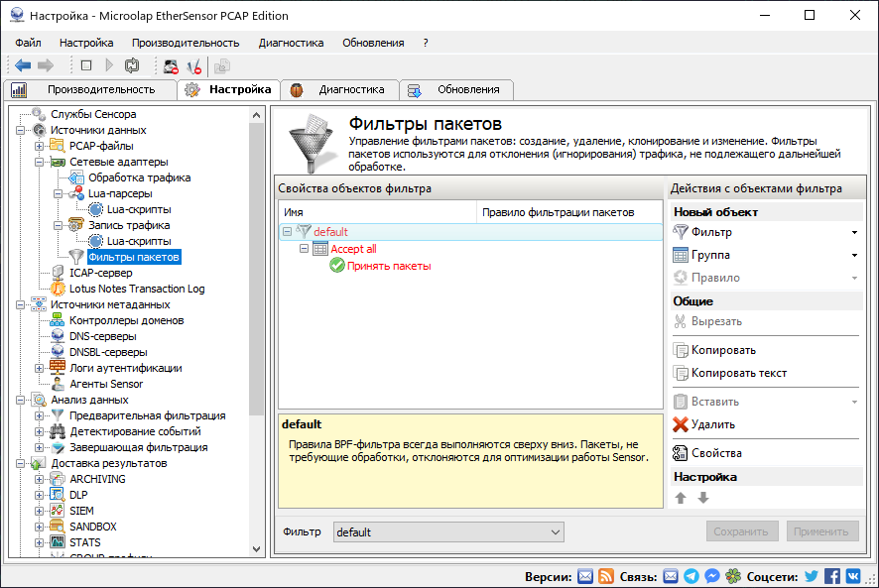Click the move-down arrow under Настройка section

click(x=703, y=497)
